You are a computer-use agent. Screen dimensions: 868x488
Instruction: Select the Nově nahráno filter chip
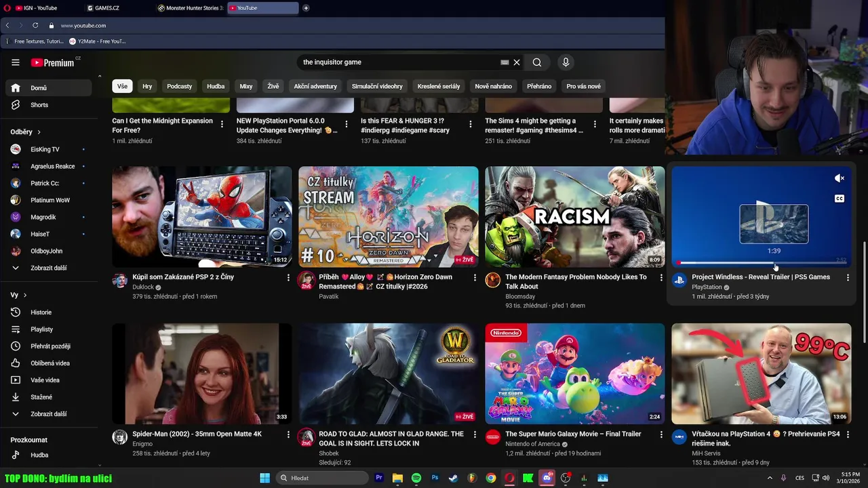[494, 86]
